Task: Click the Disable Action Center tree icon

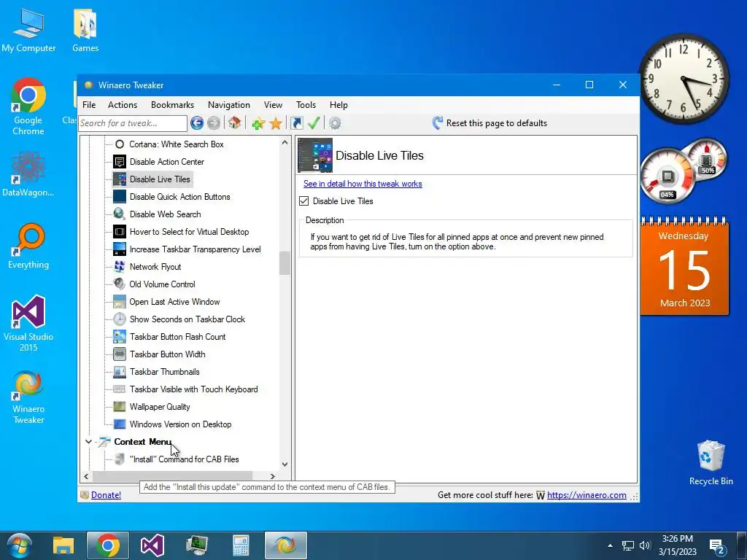Action: (x=120, y=162)
